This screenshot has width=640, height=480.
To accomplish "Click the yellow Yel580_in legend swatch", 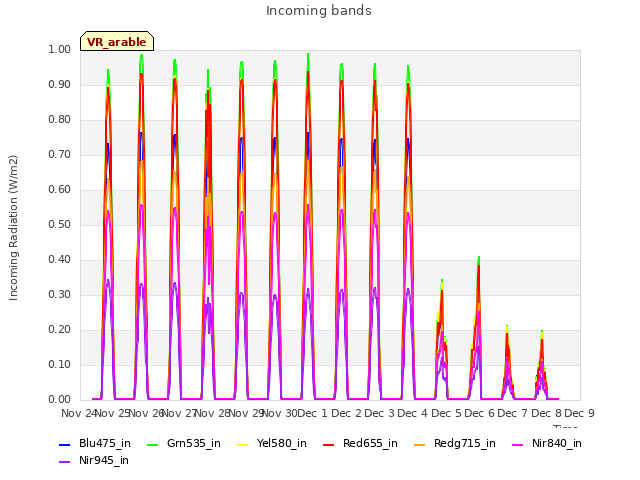I will [x=242, y=444].
